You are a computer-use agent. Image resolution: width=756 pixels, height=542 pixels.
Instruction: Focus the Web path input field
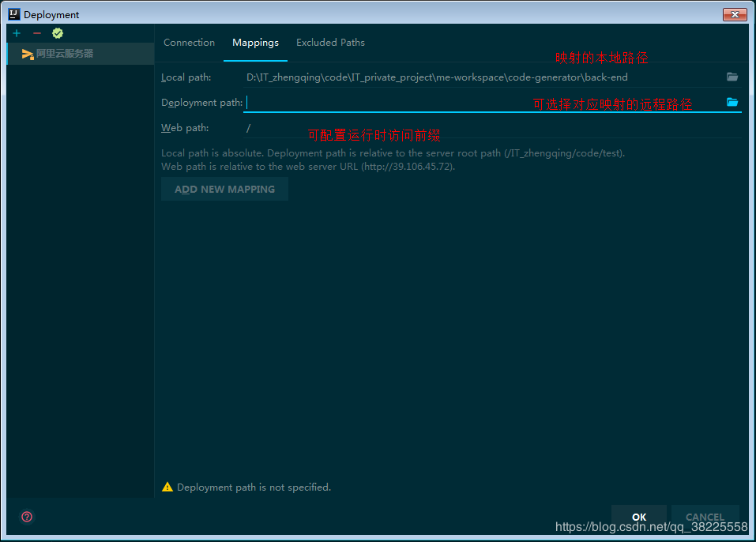point(492,128)
